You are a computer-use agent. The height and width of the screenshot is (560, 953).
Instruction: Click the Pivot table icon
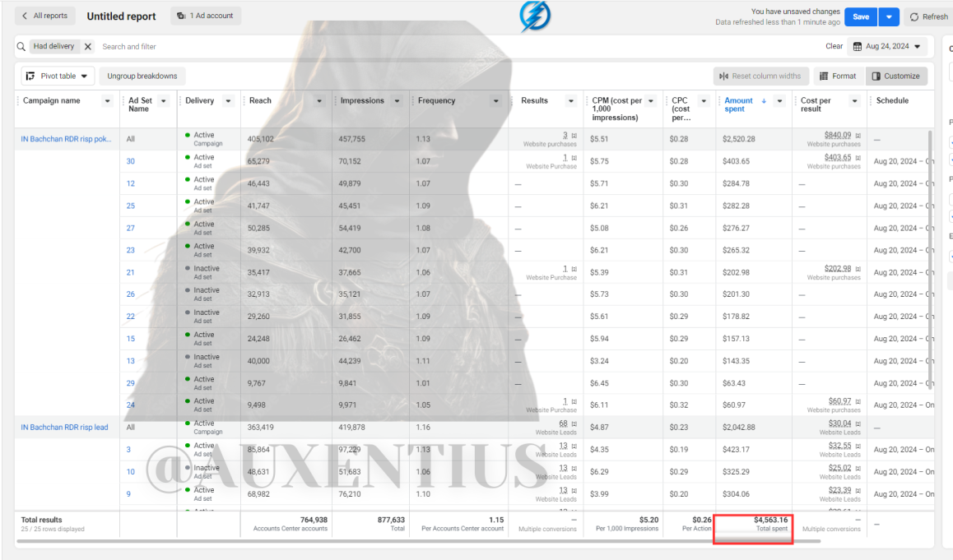point(30,76)
